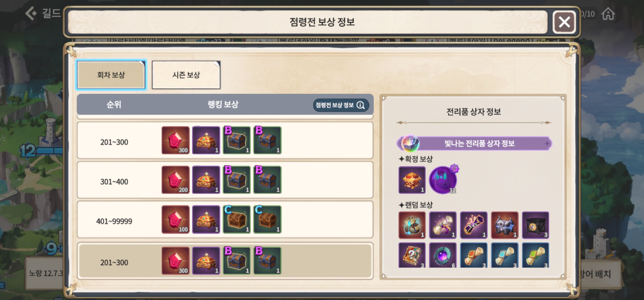
Task: Select the first C-grade chest in the 401~99999 row
Action: click(x=237, y=219)
